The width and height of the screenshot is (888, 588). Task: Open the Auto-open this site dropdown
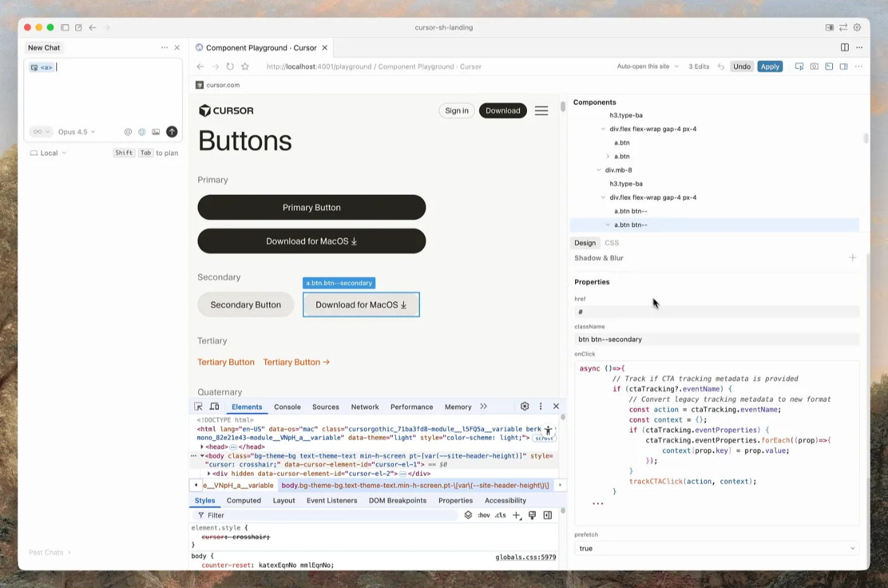(648, 66)
